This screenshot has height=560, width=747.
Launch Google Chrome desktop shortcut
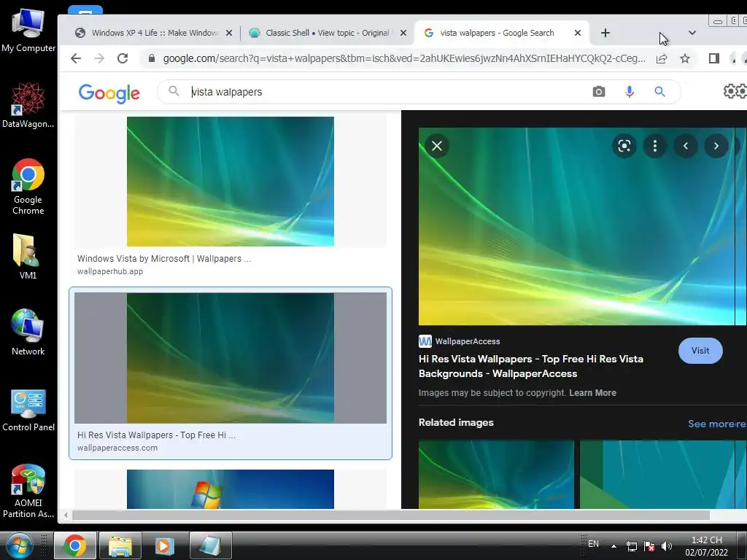click(28, 186)
